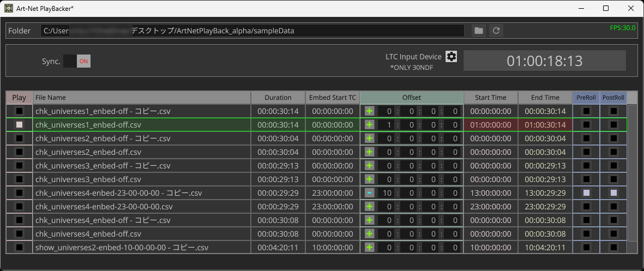Disable PostRoll for chk_universes4-enbed-23-00-00-00 copy
This screenshot has width=644, height=271.
tap(613, 193)
